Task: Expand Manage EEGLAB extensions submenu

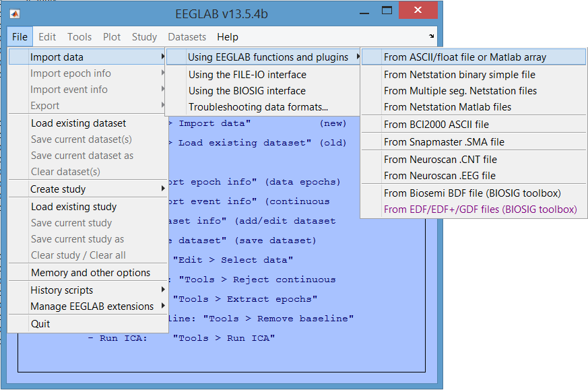Action: point(88,306)
